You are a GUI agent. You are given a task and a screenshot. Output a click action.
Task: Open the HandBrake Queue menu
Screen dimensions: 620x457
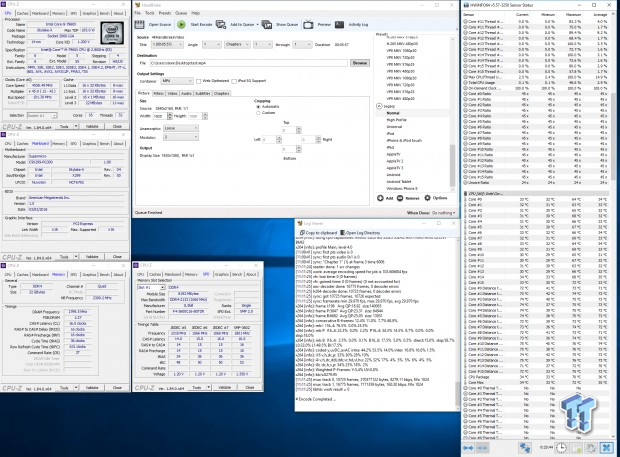point(181,13)
